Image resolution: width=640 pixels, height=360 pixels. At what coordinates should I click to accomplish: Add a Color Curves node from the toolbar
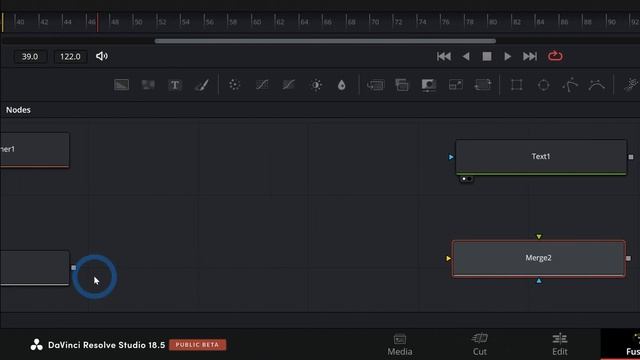click(262, 85)
